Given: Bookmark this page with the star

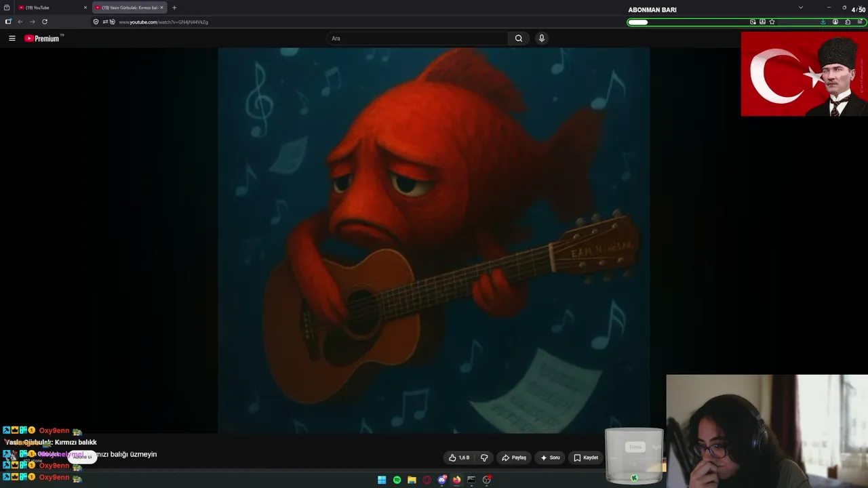Looking at the screenshot, I should (x=772, y=22).
